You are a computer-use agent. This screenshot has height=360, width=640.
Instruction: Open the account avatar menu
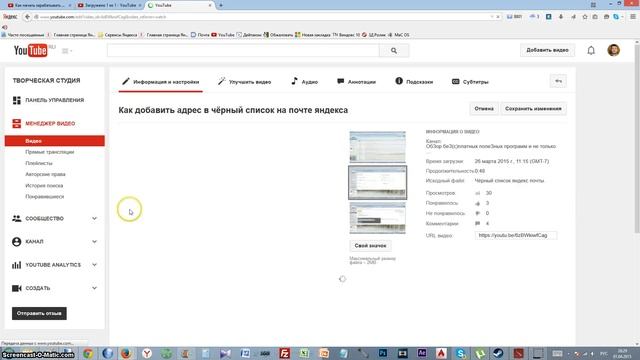(x=613, y=50)
